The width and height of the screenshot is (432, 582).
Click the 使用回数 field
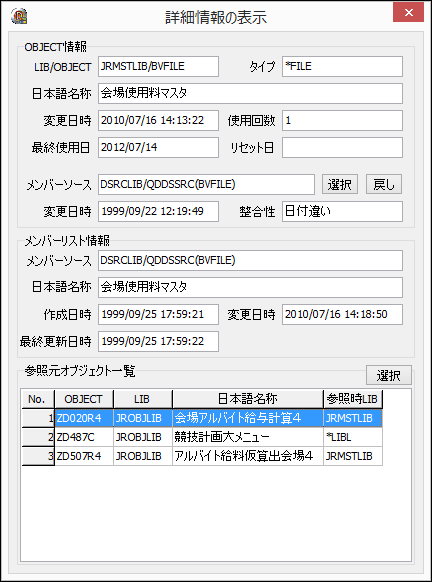(x=342, y=121)
